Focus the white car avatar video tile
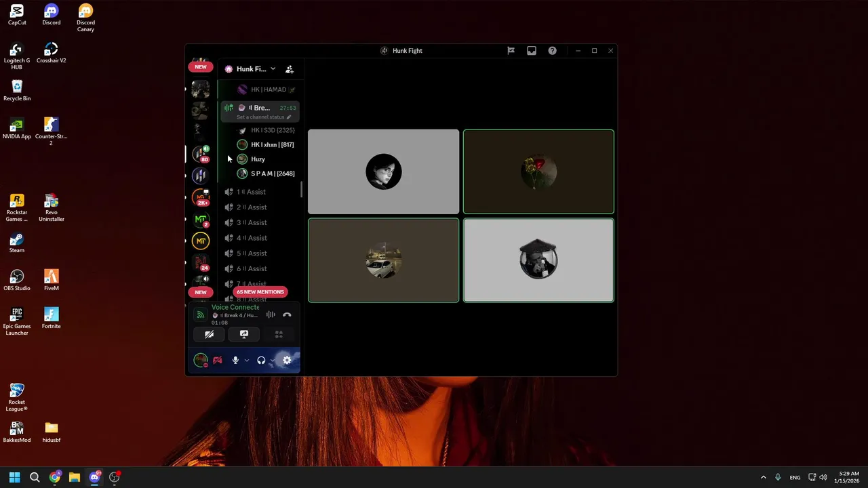The height and width of the screenshot is (488, 868). pyautogui.click(x=384, y=260)
